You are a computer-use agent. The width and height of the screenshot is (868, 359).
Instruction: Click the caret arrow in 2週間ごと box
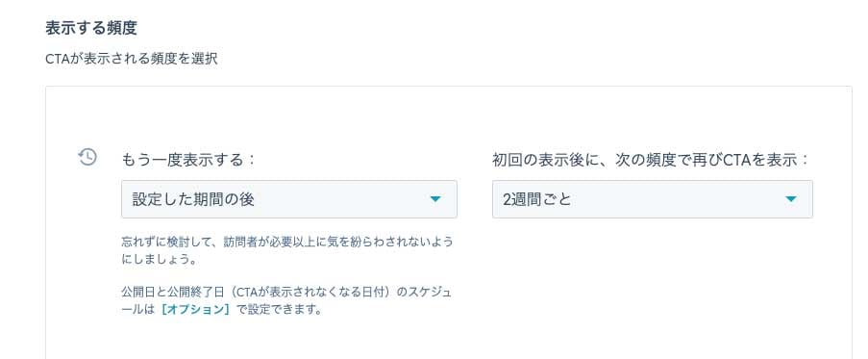tap(791, 199)
